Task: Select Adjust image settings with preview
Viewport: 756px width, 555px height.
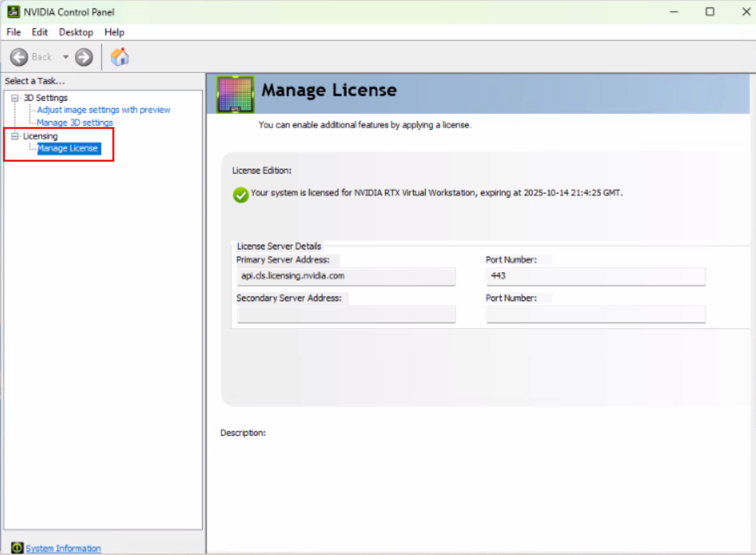Action: click(103, 110)
